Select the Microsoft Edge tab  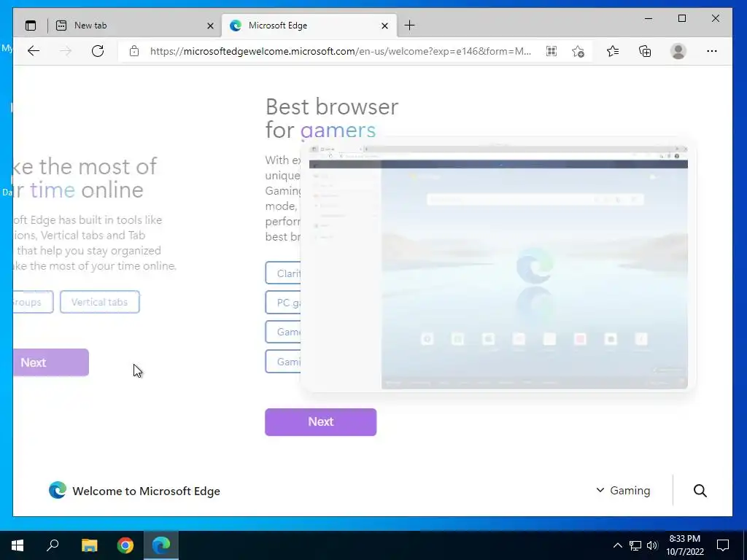tap(309, 26)
